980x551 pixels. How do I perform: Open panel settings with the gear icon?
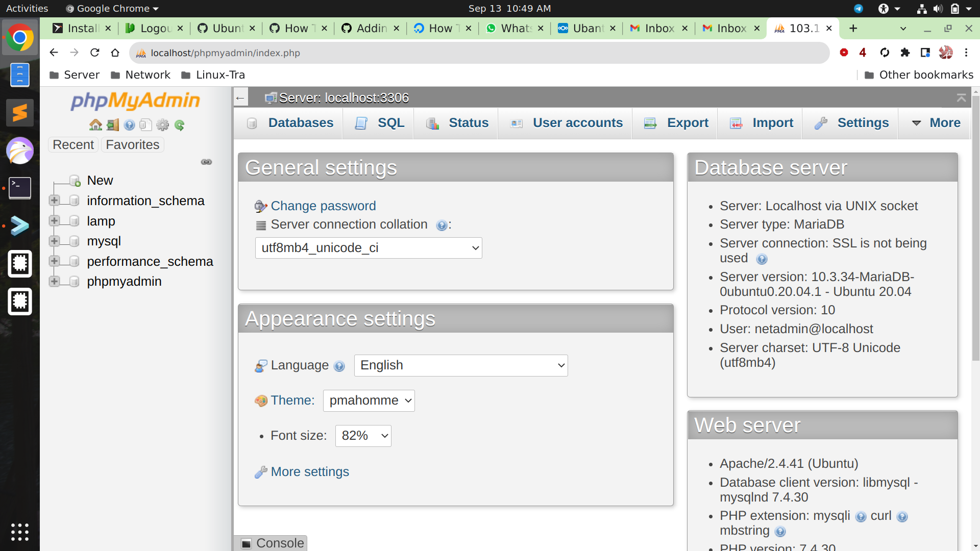pos(163,125)
